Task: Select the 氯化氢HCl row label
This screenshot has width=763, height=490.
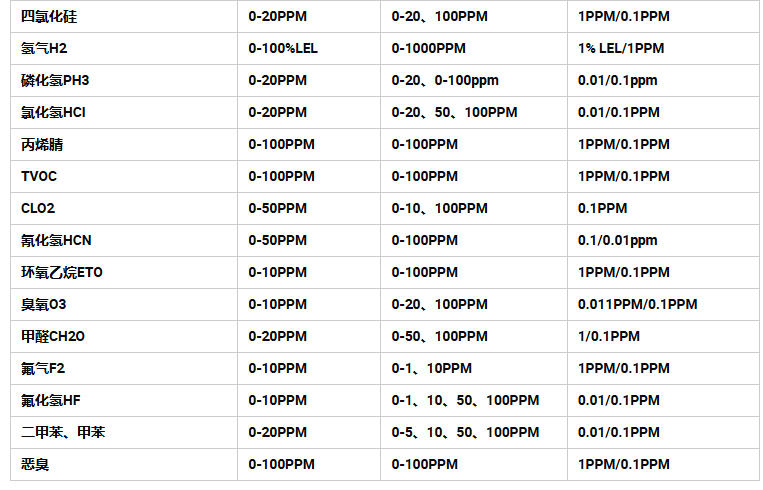Action: pyautogui.click(x=53, y=112)
